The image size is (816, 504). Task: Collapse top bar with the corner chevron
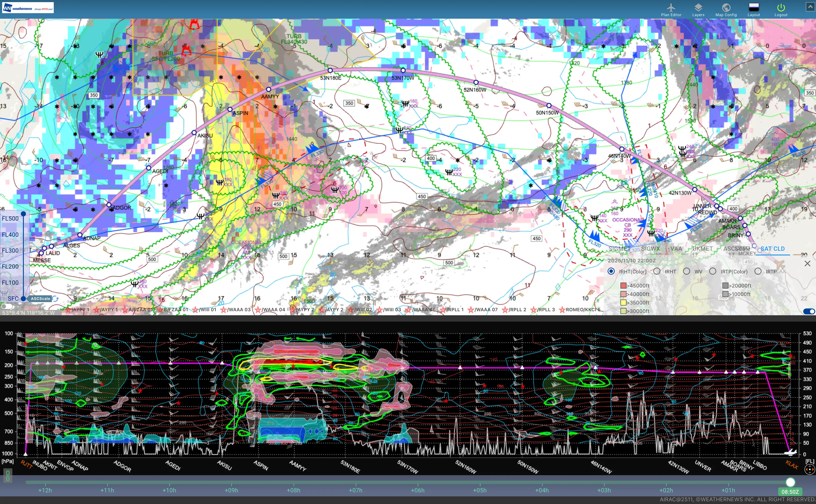click(x=810, y=6)
